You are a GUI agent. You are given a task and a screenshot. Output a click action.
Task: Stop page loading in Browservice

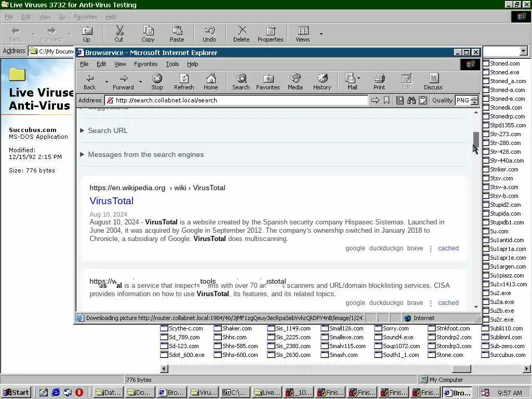pos(157,82)
